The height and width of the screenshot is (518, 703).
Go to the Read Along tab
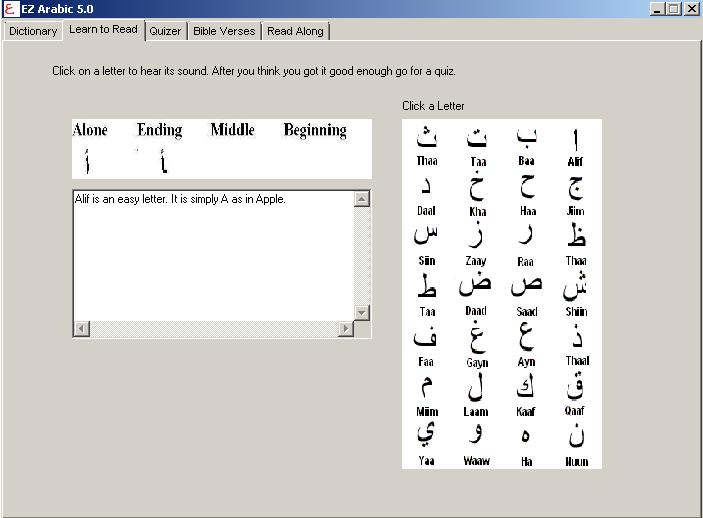point(295,31)
